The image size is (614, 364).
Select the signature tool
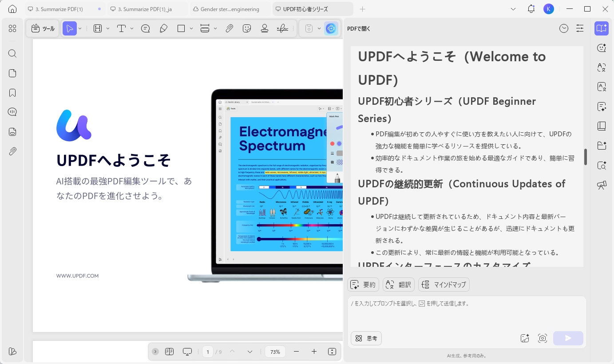click(282, 29)
